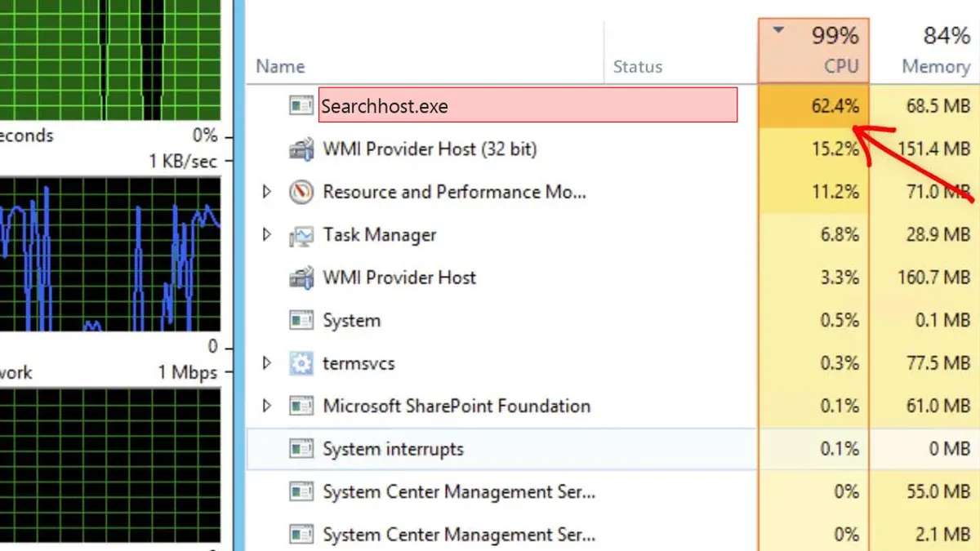The image size is (980, 551).
Task: Click the icon beside WMI Provider Host 160.7 MB row
Action: click(301, 278)
